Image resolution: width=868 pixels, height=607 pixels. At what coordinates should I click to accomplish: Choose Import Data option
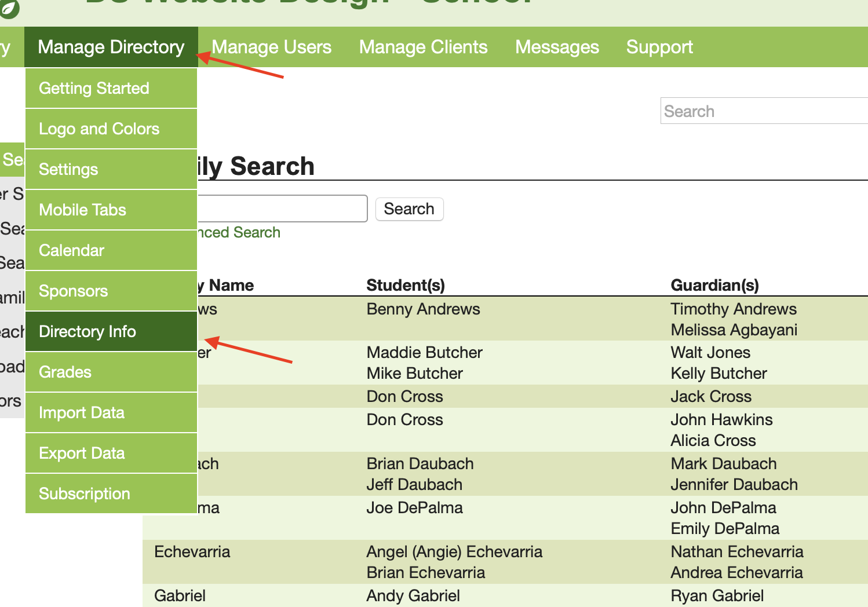82,412
